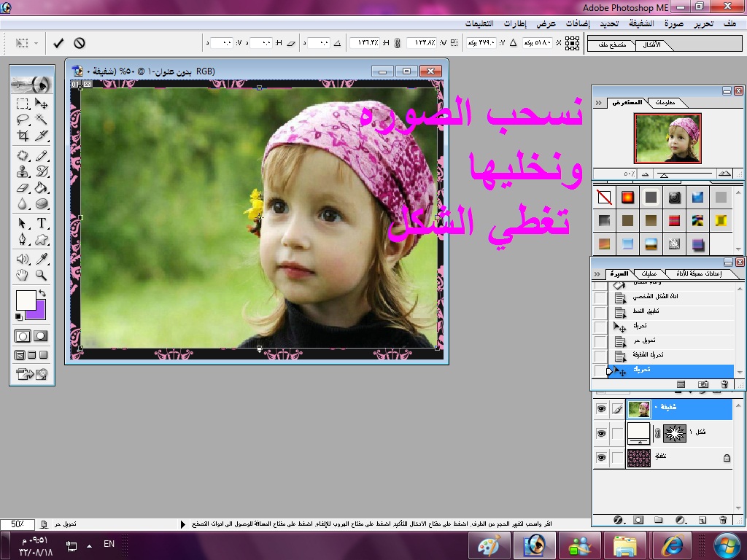Select the Path Selection arrow tool
Screen dimensions: 747x560
point(23,223)
